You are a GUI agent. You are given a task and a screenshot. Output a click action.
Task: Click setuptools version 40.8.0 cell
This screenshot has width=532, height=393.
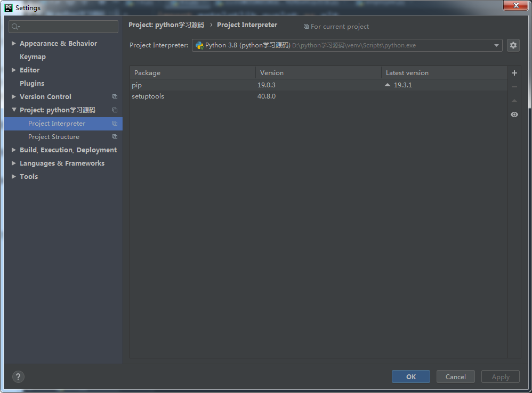(267, 96)
